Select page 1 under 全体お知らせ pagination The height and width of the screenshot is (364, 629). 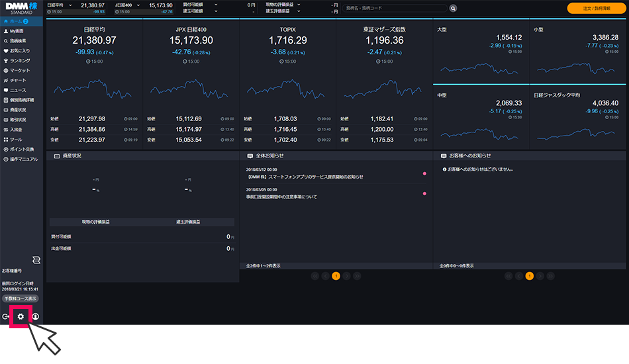pyautogui.click(x=336, y=276)
